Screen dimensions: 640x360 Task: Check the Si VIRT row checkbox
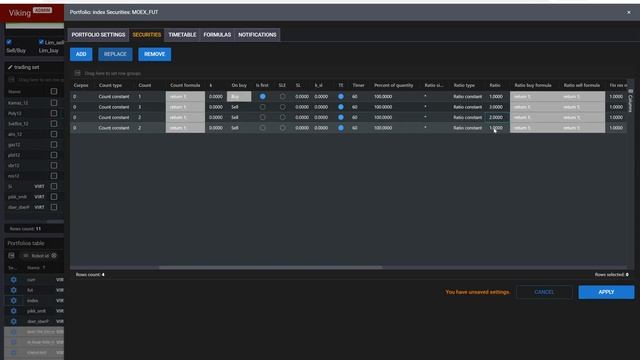(x=54, y=186)
